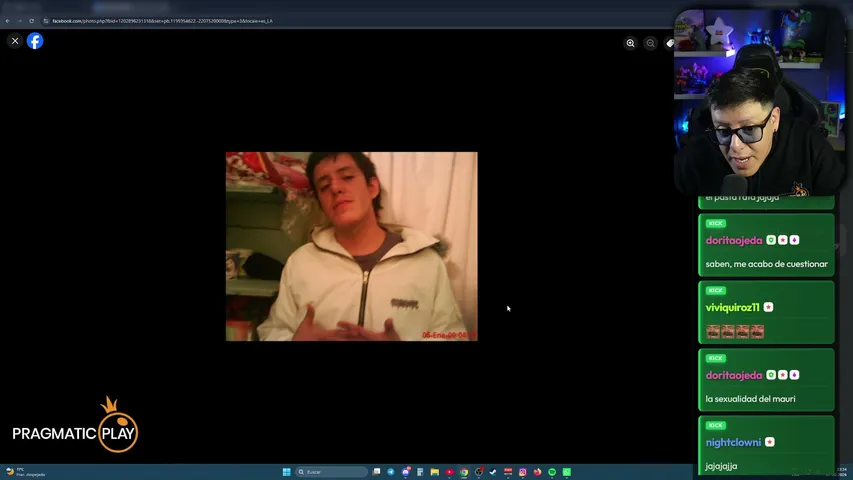The height and width of the screenshot is (480, 853).
Task: Click username nightclowni in chat
Action: (733, 442)
